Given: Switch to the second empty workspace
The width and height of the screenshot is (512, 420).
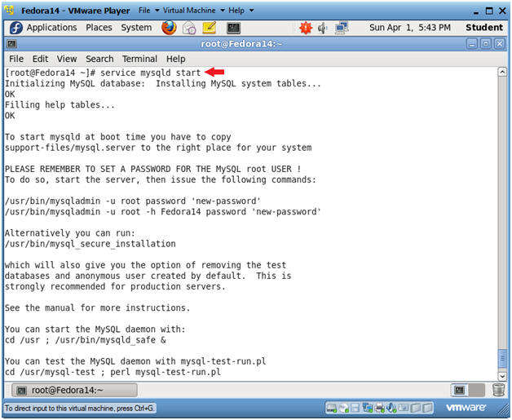Looking at the screenshot, I should tap(476, 390).
